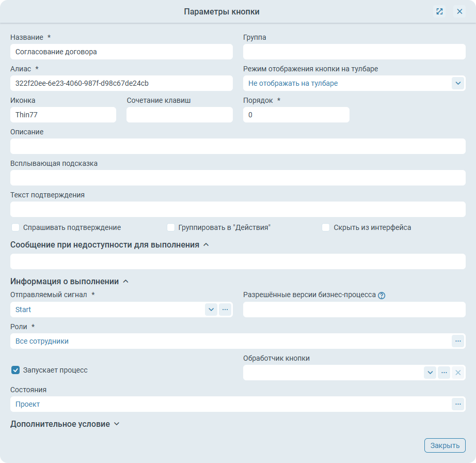Close the Параметры кнопки dialog via X
The height and width of the screenshot is (463, 476).
pyautogui.click(x=459, y=11)
